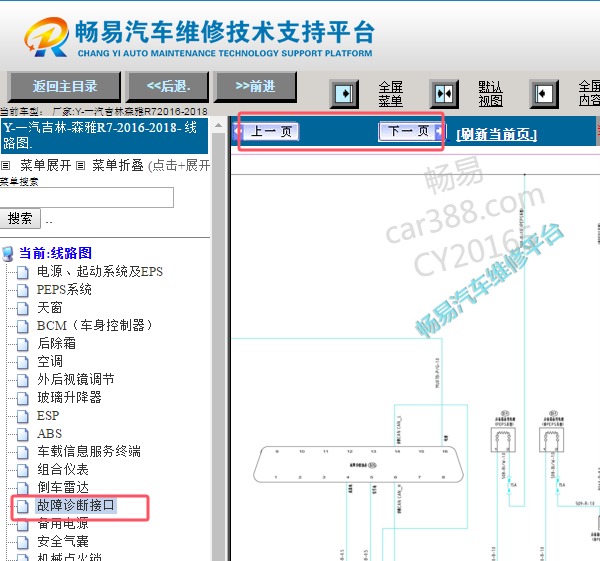Click the page icon beside 天窗
The width and height of the screenshot is (600, 561).
point(23,308)
